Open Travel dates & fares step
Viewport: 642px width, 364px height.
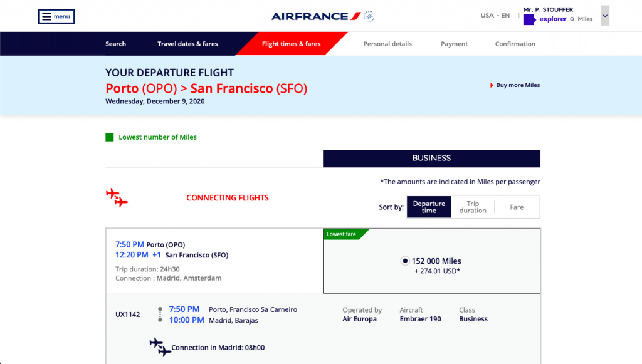click(187, 44)
